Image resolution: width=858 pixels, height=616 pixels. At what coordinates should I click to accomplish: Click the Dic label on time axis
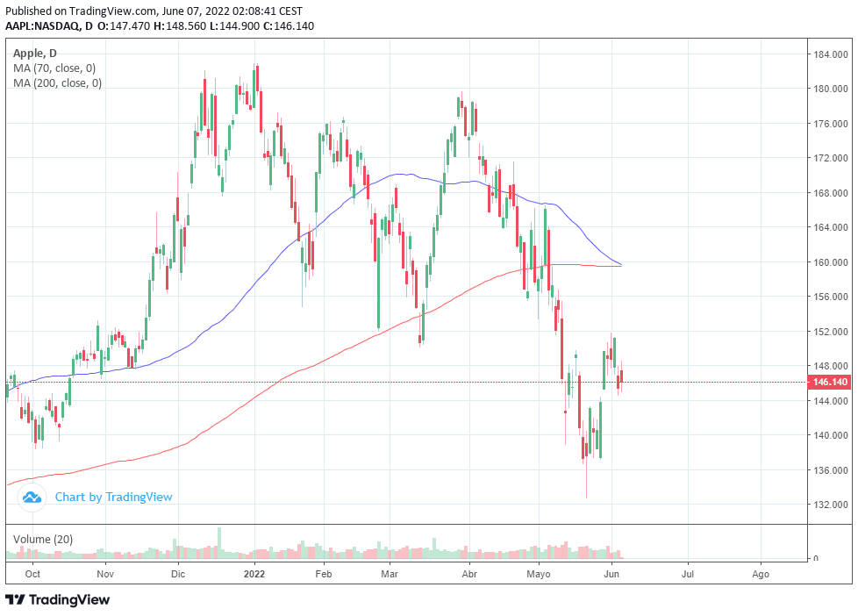[178, 574]
